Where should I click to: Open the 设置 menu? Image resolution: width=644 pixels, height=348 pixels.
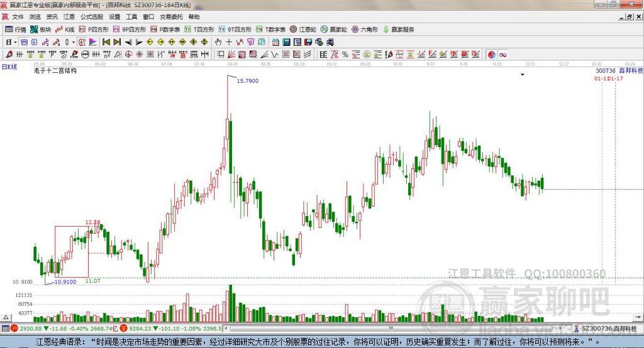[114, 17]
